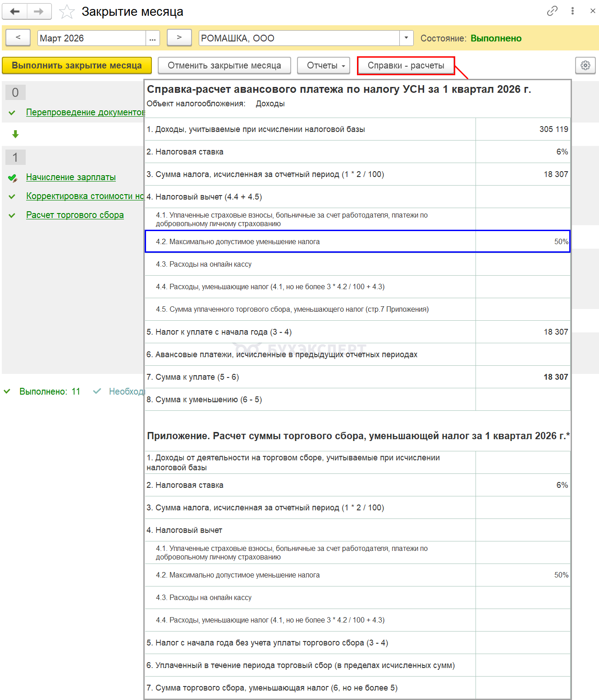Click the green down arrow icon

pos(15,134)
